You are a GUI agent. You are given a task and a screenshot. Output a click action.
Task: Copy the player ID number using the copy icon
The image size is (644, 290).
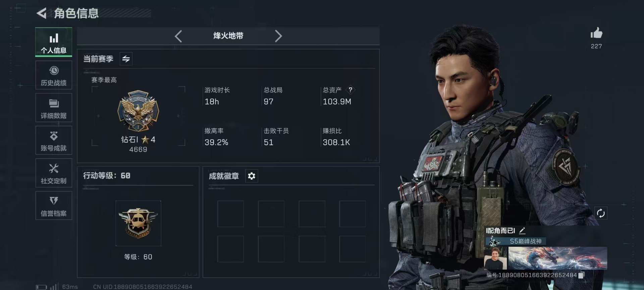581,275
